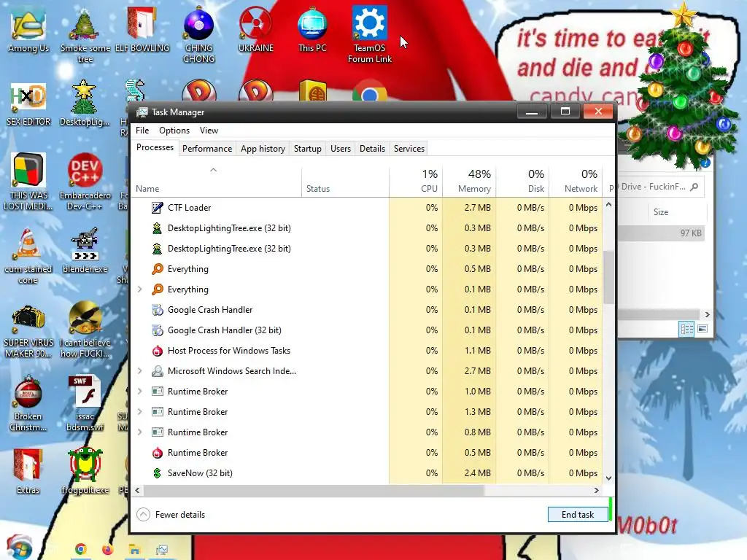The height and width of the screenshot is (560, 747).
Task: Open the CHING CHONG ornament icon
Action: tap(198, 34)
